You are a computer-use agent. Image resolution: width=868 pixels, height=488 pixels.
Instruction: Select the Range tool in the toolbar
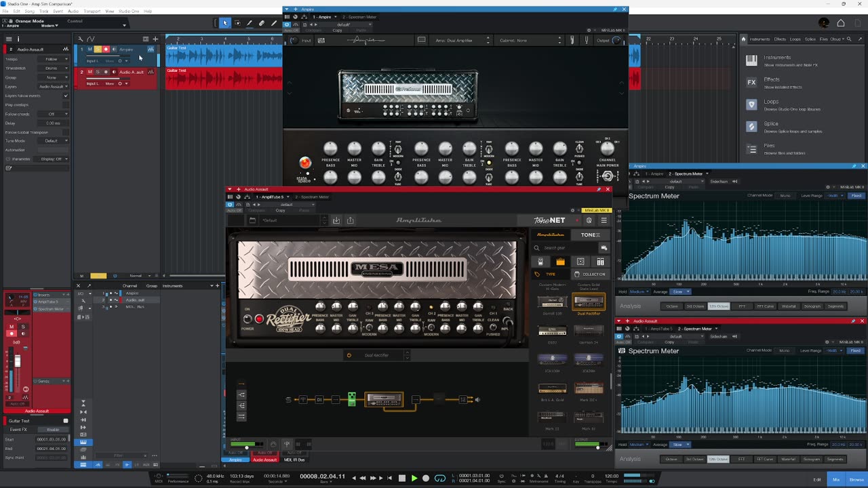click(x=237, y=23)
